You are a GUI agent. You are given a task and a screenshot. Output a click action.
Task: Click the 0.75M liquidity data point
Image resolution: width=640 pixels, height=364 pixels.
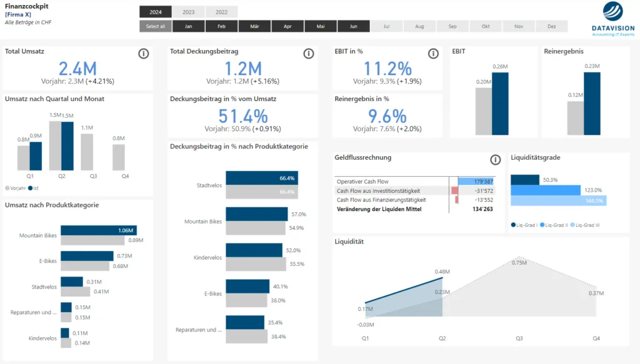[x=519, y=257]
